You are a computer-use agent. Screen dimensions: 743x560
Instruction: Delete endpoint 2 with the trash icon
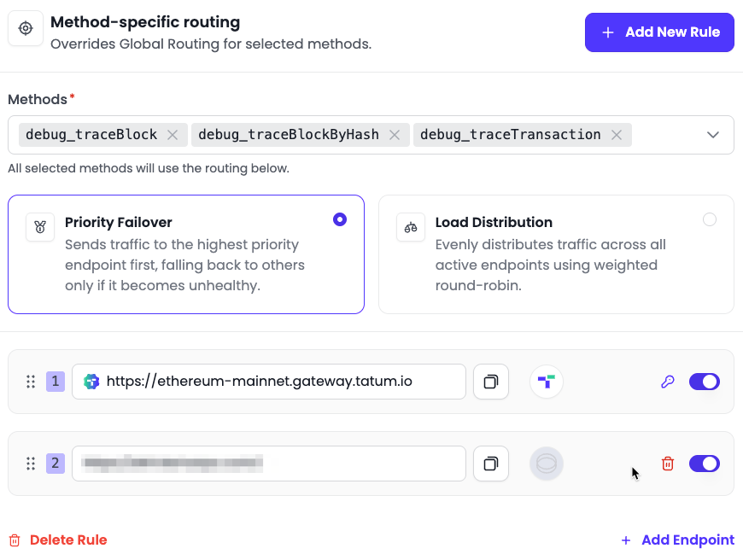pos(668,464)
